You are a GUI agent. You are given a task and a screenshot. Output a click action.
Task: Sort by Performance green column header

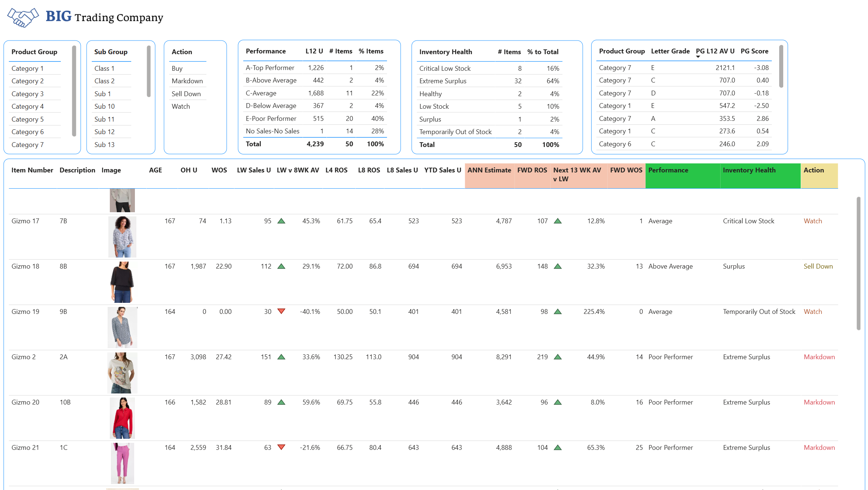point(683,176)
